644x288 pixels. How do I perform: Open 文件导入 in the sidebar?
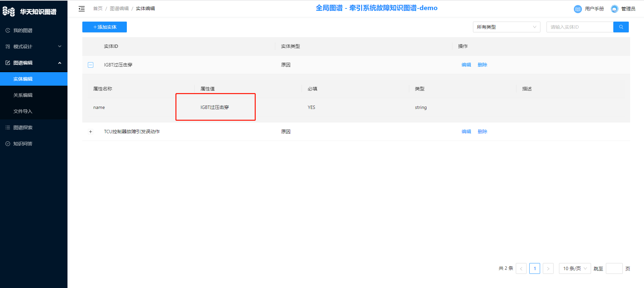point(23,111)
